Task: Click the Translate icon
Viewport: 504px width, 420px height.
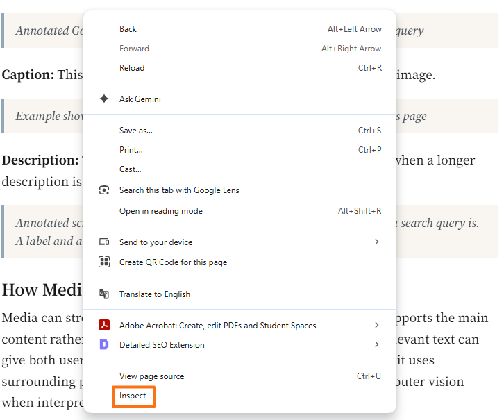Action: click(x=104, y=294)
